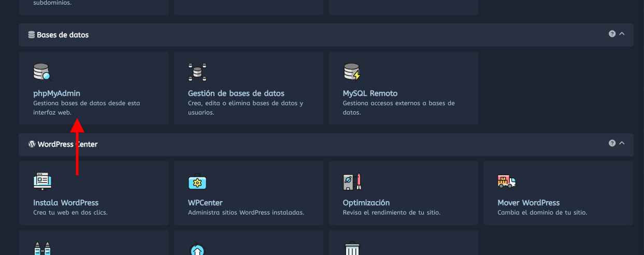Click 'Cambia el dominio de tu sitio.' text

click(x=542, y=212)
